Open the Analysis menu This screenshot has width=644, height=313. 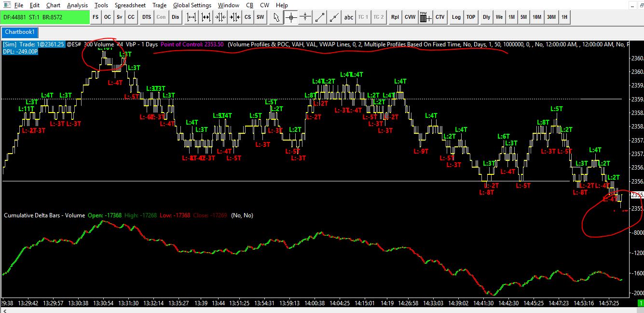[78, 5]
